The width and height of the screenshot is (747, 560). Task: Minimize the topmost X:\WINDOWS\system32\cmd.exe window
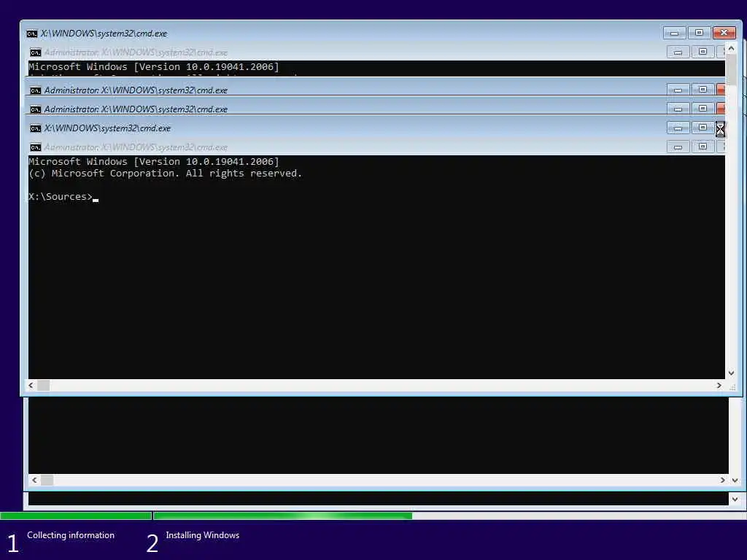(x=674, y=32)
